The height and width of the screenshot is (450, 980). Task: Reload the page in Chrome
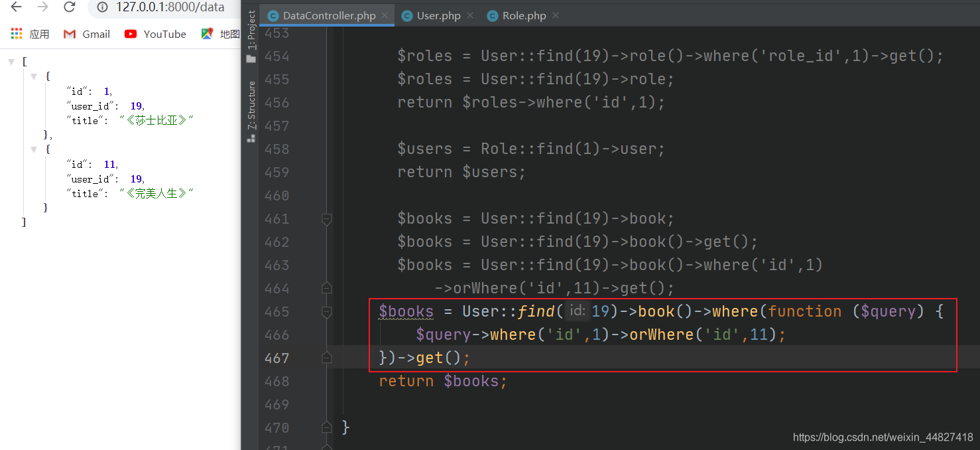tap(69, 7)
